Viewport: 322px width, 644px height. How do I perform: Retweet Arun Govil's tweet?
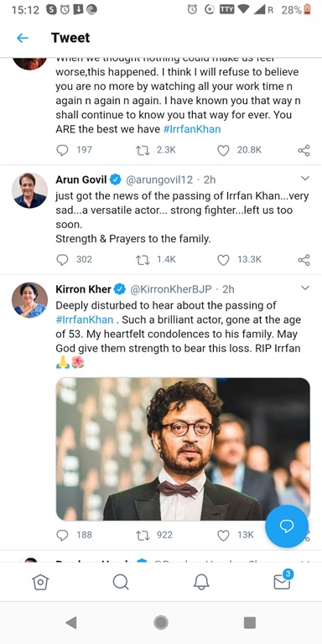coord(143,260)
